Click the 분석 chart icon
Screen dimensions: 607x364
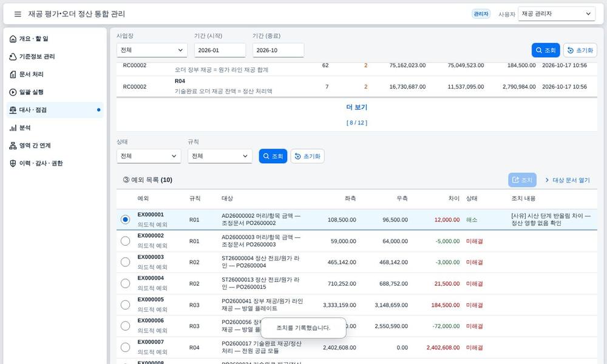tap(13, 127)
